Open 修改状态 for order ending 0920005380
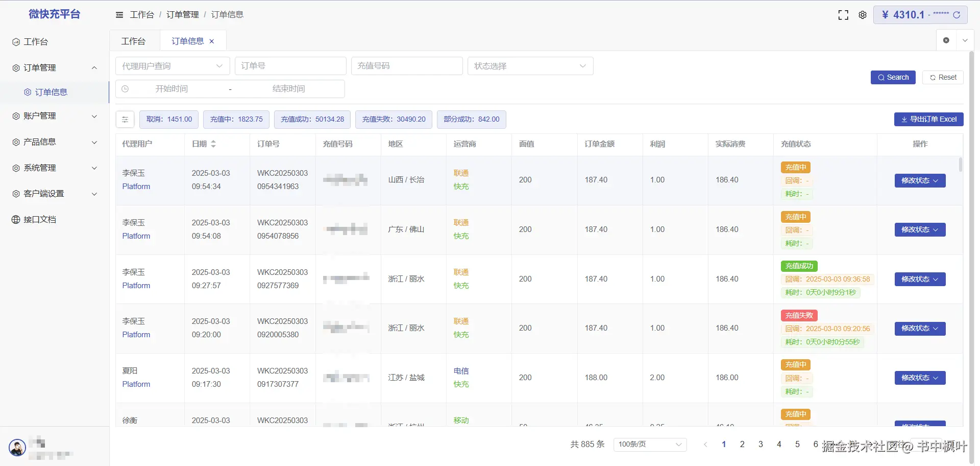This screenshot has height=466, width=980. click(920, 329)
